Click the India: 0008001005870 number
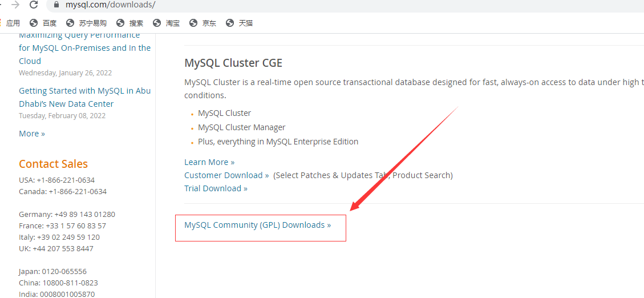The height and width of the screenshot is (298, 644). 56,295
